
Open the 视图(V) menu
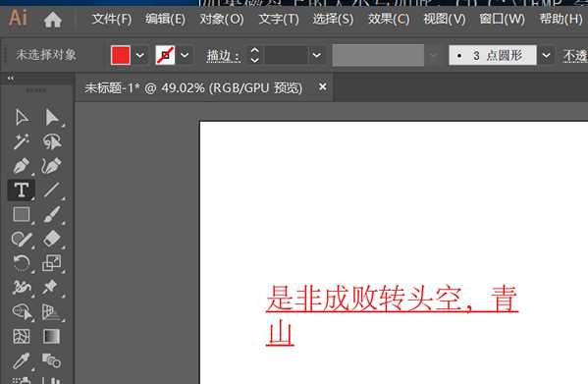tap(445, 19)
